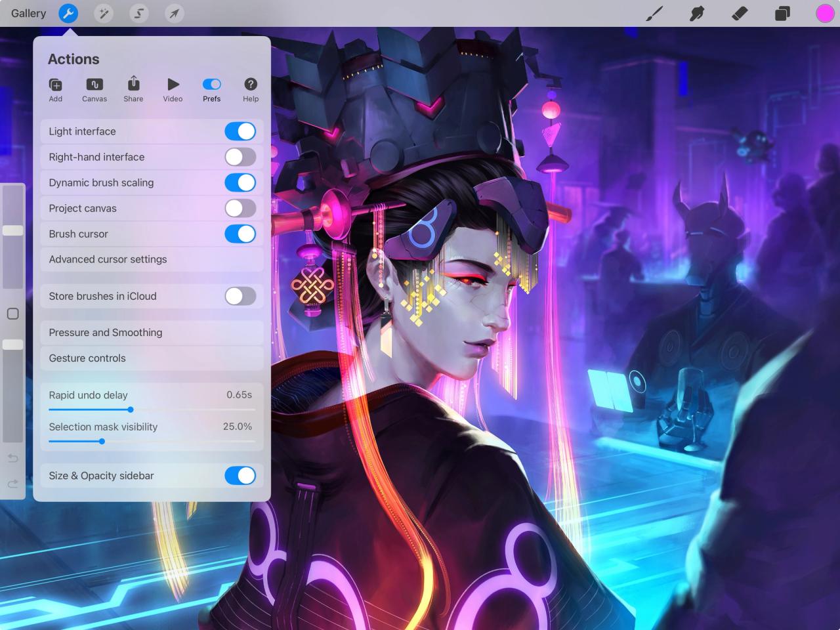Click the sidebar opacity slider
This screenshot has width=840, height=630.
click(x=12, y=390)
